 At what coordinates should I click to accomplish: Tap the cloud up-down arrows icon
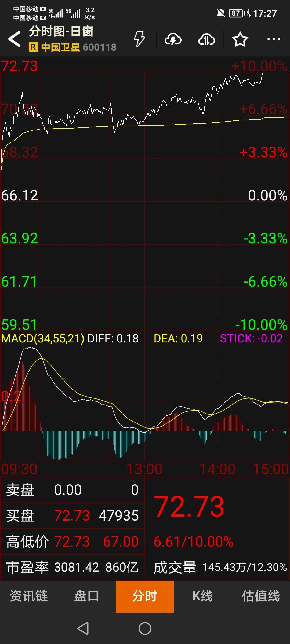[206, 39]
